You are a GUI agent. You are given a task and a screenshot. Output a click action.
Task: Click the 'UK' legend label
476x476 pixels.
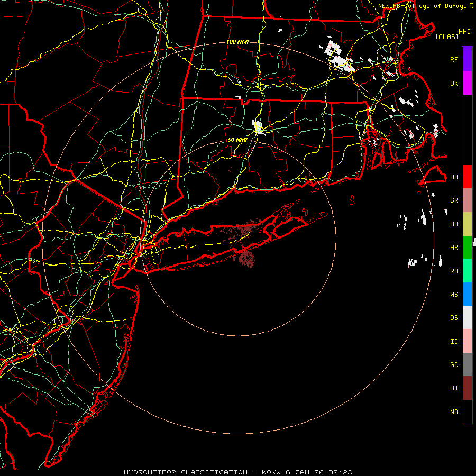[x=454, y=83]
